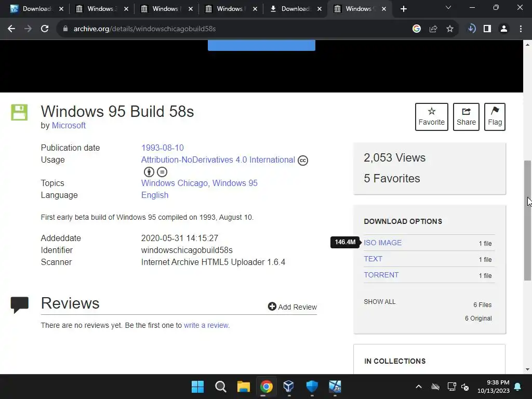Close the first Download tab

click(61, 9)
